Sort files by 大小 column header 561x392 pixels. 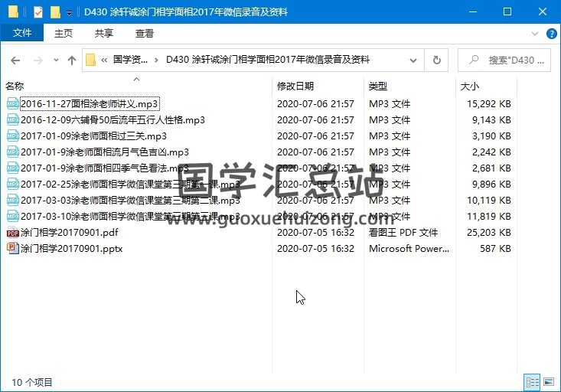pyautogui.click(x=470, y=87)
